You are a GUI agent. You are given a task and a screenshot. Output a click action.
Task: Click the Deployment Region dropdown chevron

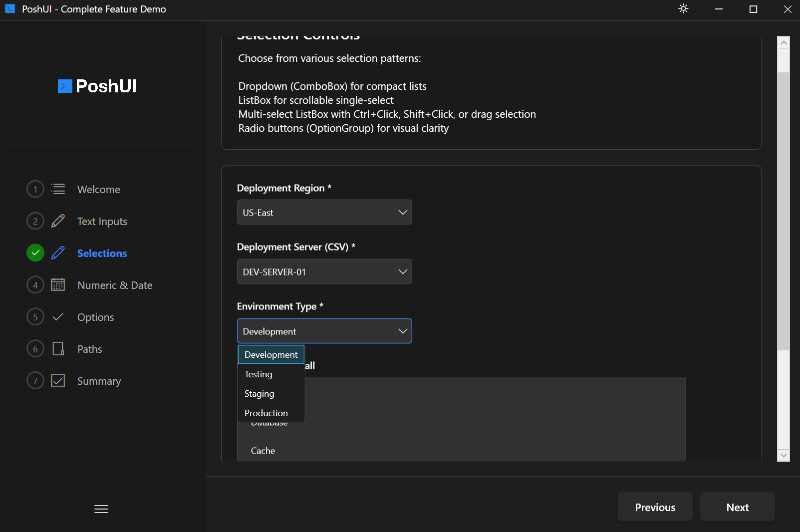(403, 212)
